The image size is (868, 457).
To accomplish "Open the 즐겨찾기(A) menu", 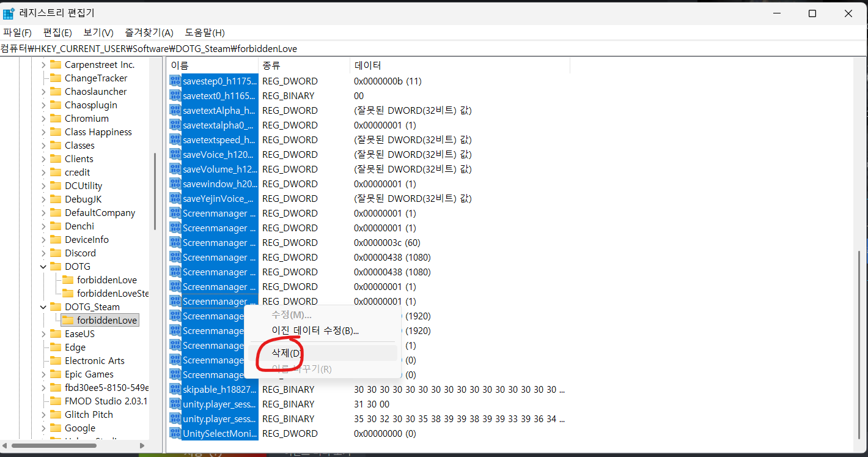I will (x=149, y=32).
